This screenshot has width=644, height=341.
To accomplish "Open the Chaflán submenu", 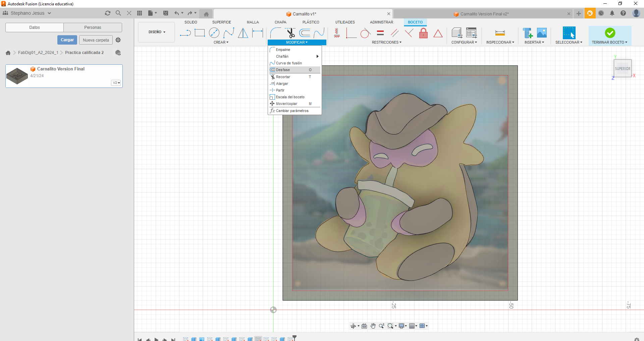I will pyautogui.click(x=294, y=56).
